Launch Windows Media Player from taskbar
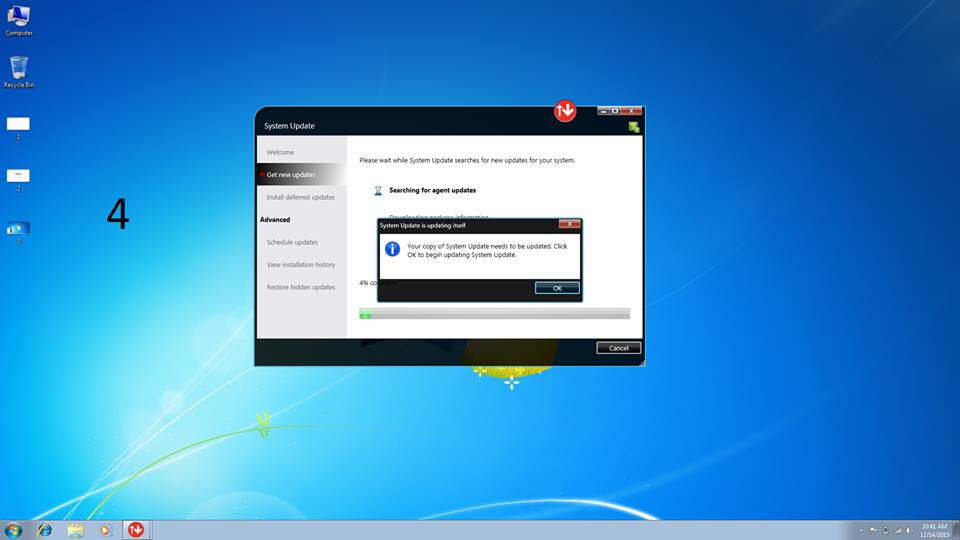This screenshot has height=540, width=960. click(x=105, y=530)
